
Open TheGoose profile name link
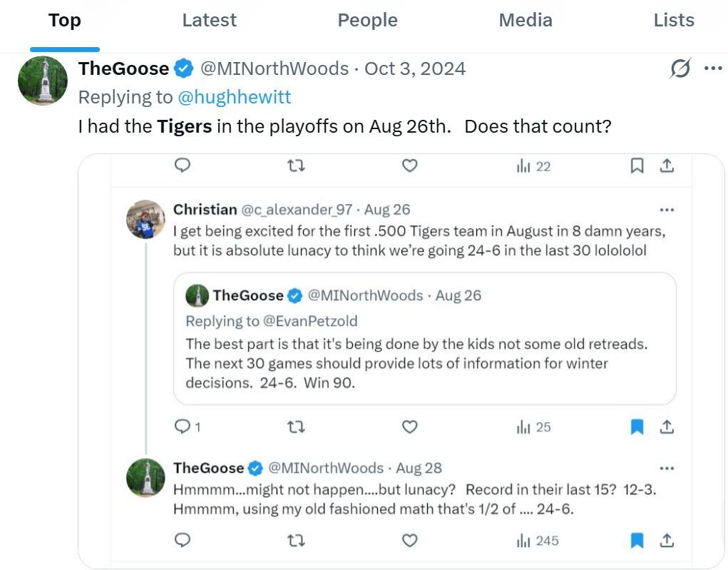pyautogui.click(x=123, y=68)
